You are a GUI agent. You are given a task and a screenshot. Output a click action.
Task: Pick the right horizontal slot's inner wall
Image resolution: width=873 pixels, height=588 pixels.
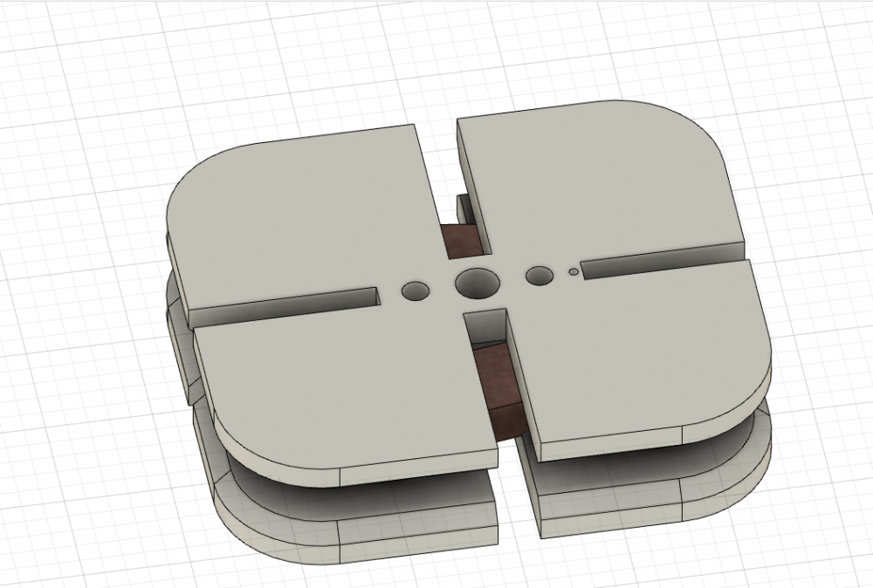(663, 265)
